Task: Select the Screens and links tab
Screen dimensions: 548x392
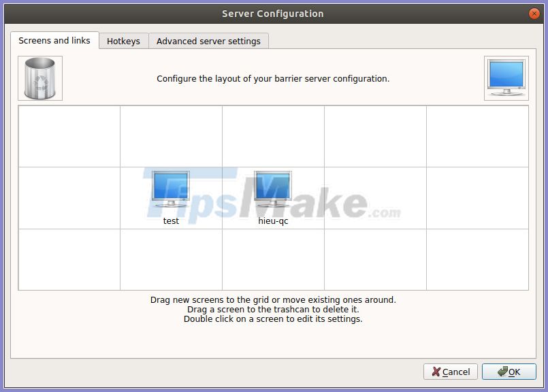Action: (54, 40)
